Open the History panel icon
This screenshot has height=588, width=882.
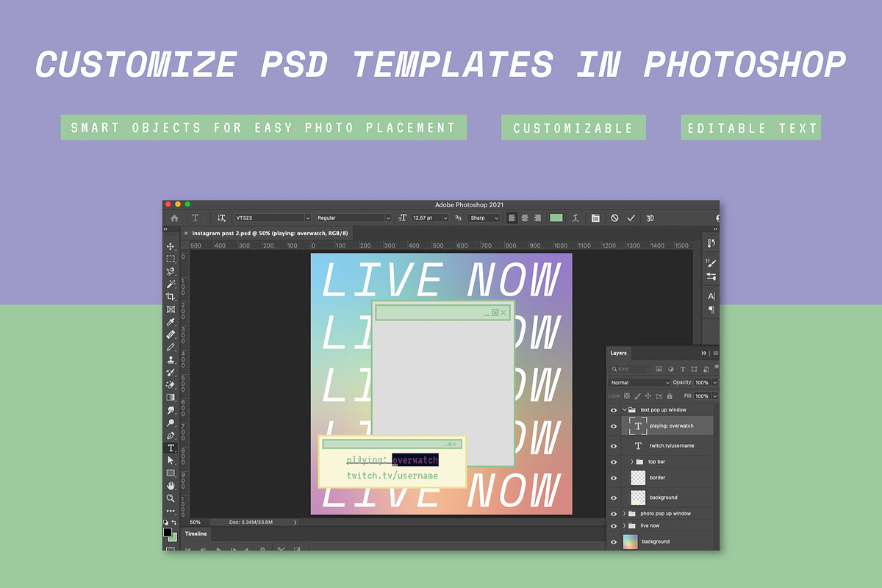711,243
